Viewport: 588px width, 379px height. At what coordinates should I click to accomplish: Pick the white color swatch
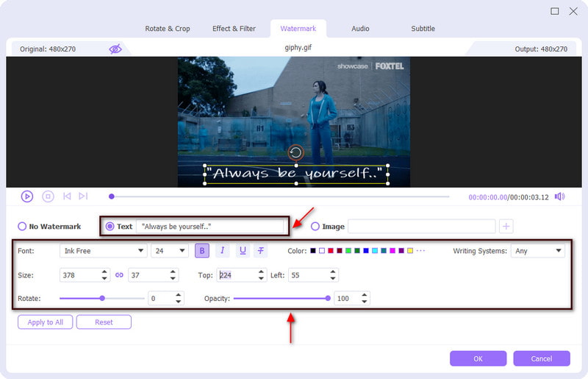[322, 250]
